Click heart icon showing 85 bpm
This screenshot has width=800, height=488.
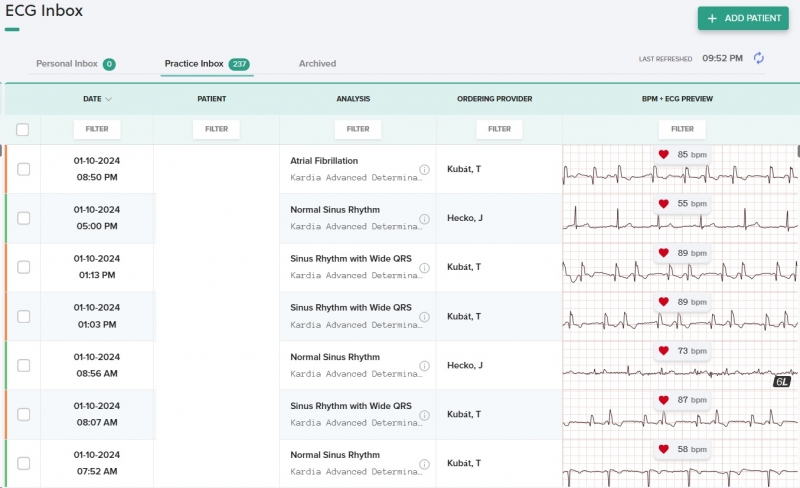[x=663, y=154]
